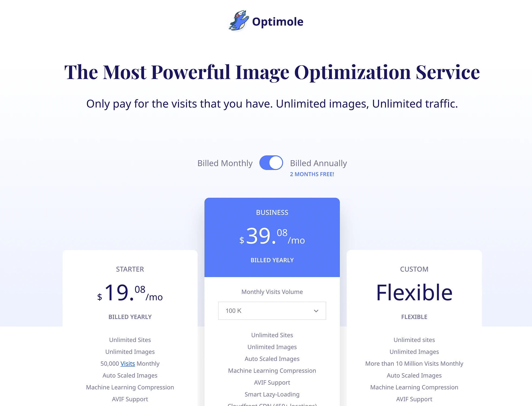Click the BUSINESS plan header label

pos(272,212)
